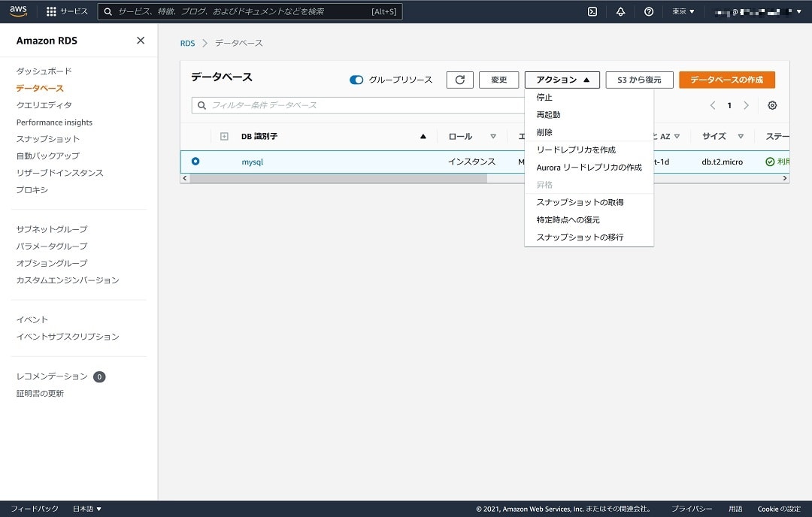Open the mysql database link
The width and height of the screenshot is (812, 517).
[252, 162]
